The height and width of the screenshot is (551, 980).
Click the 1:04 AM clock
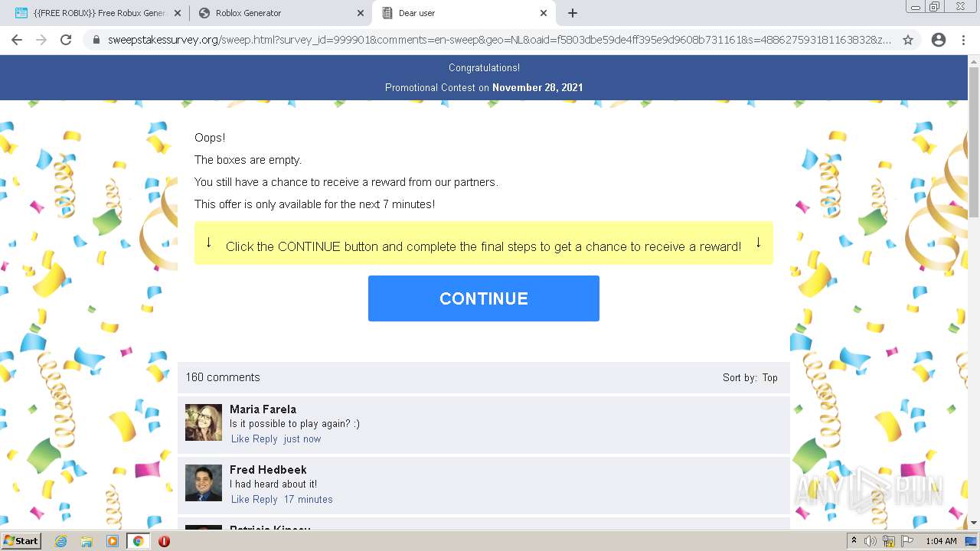[x=941, y=541]
